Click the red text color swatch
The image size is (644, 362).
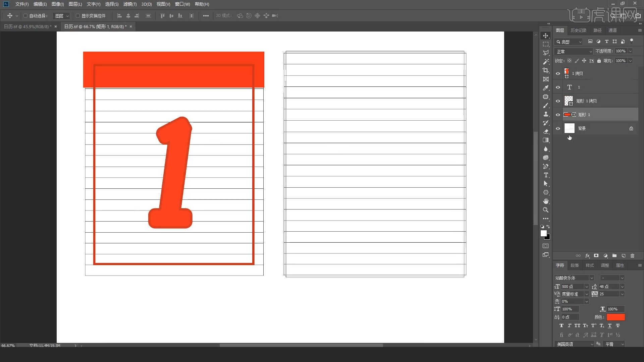(x=615, y=317)
